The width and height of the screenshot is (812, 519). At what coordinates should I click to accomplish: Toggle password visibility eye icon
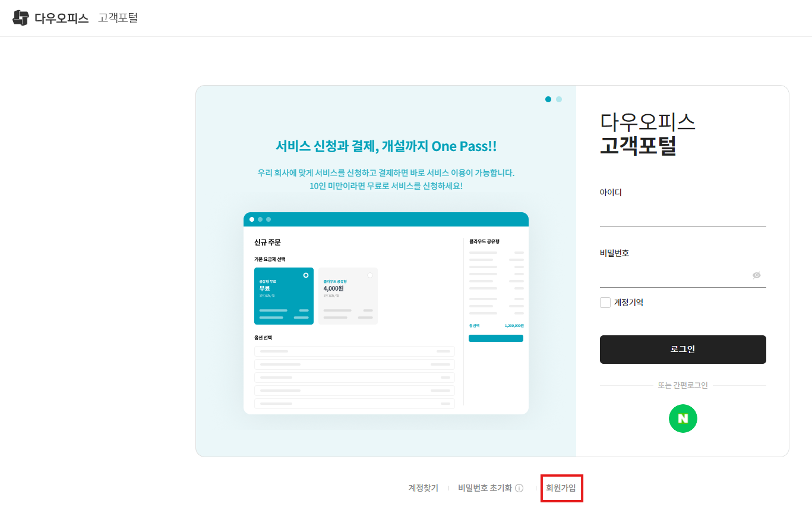click(x=756, y=275)
